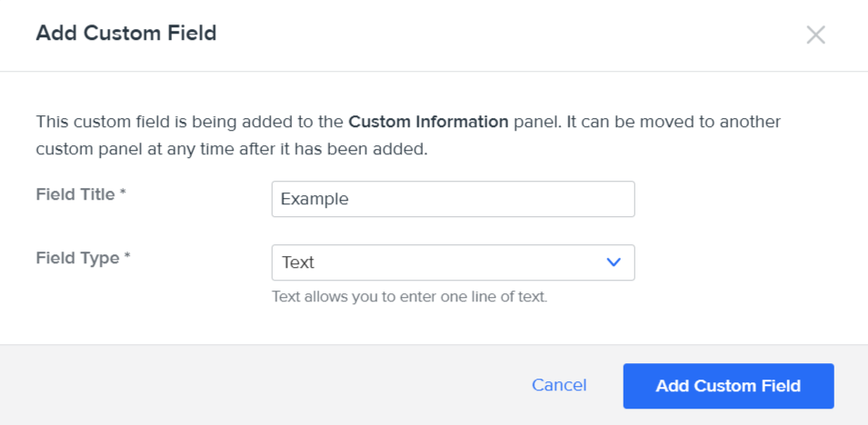Click the required asterisk beside Field Type
Image resolution: width=868 pixels, height=425 pixels.
[127, 258]
